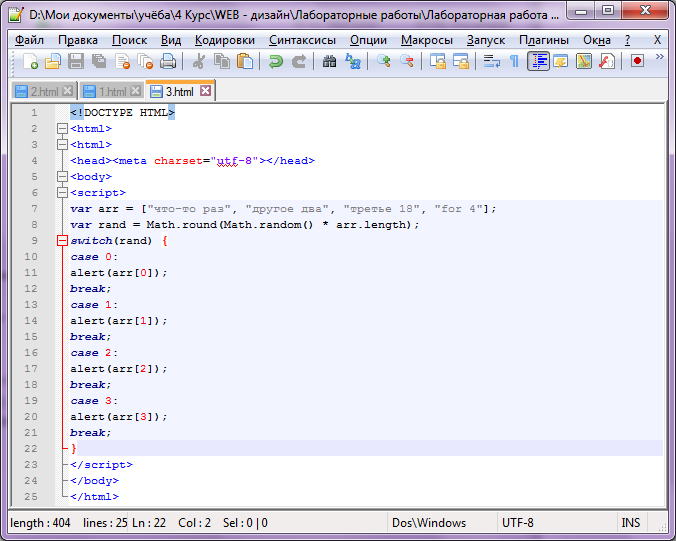Toggle the indent guide toolbar button
Image resolution: width=676 pixels, height=541 pixels.
pos(538,62)
